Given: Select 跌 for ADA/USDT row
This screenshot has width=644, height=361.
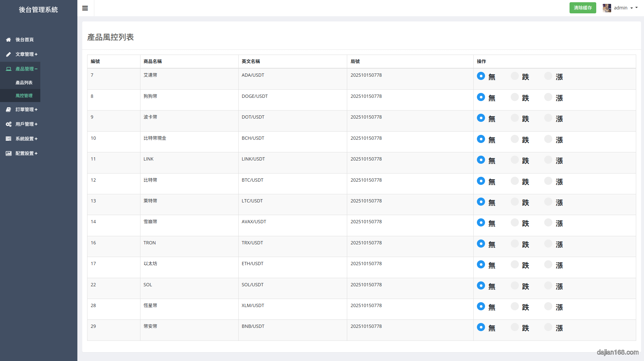Looking at the screenshot, I should (515, 76).
